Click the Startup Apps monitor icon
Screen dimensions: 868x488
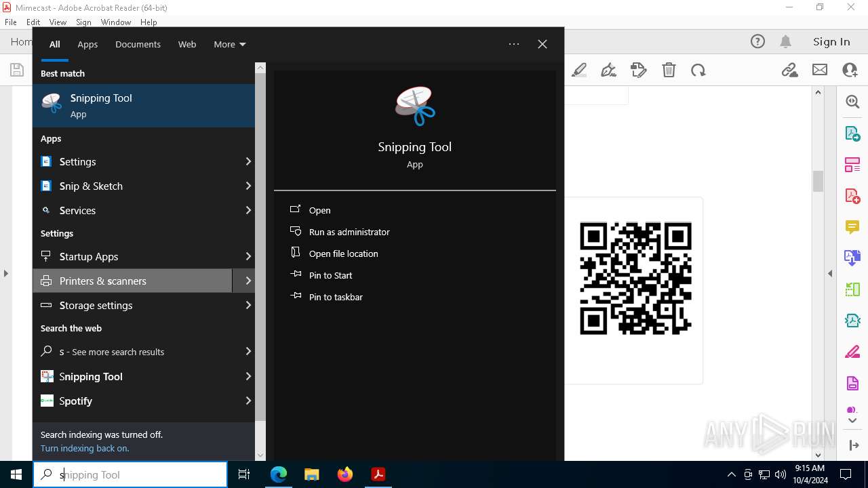pos(46,256)
